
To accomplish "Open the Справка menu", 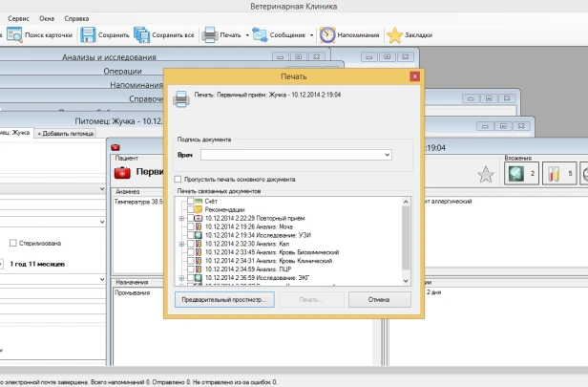I will click(76, 18).
